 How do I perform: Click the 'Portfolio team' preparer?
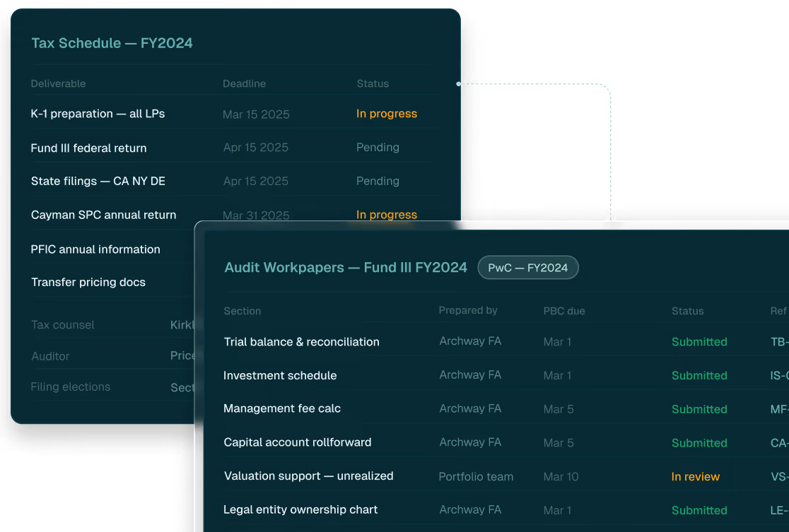[476, 477]
